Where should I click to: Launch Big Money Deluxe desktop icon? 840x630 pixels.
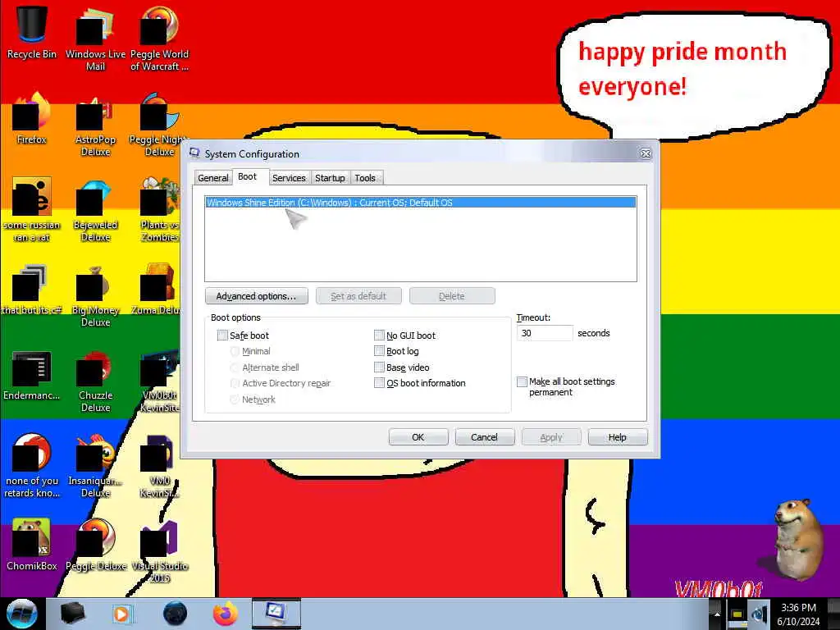(x=95, y=294)
